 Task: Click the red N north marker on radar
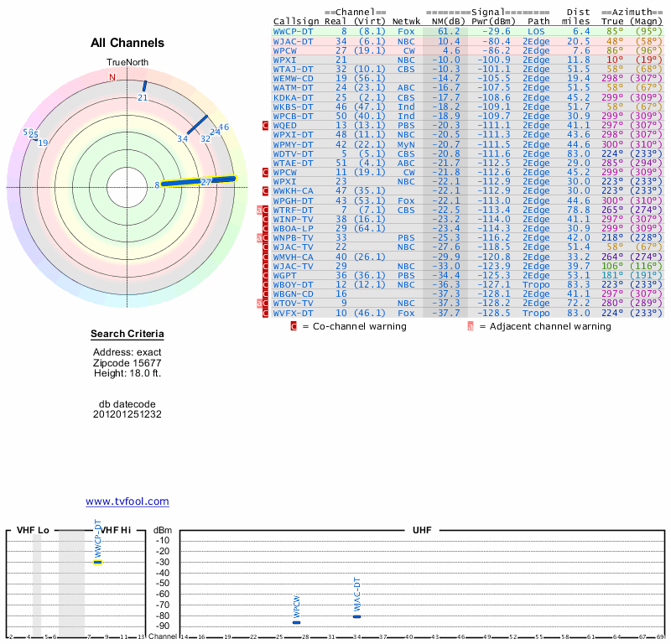112,77
